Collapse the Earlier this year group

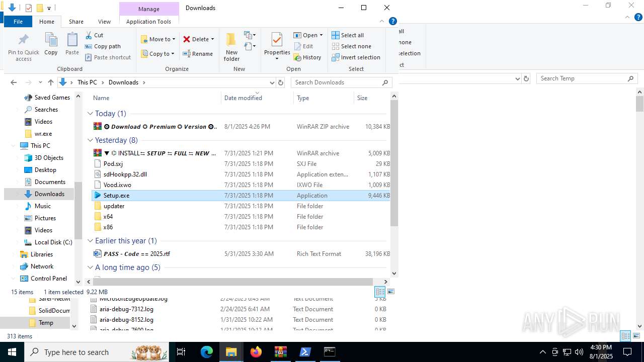91,241
